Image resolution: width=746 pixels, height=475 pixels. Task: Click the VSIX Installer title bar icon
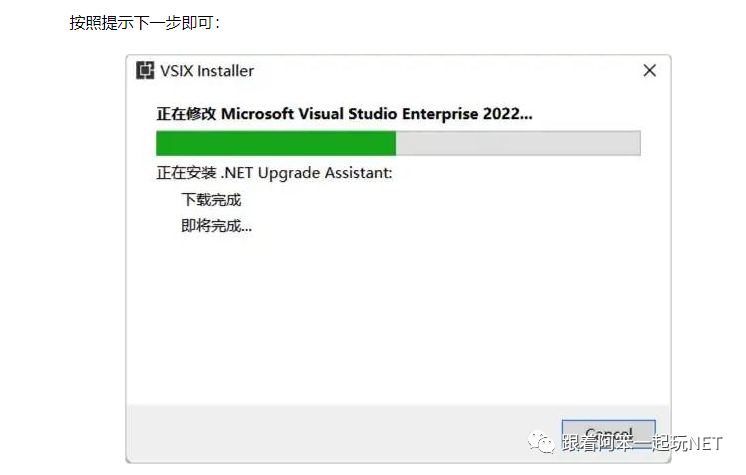144,71
